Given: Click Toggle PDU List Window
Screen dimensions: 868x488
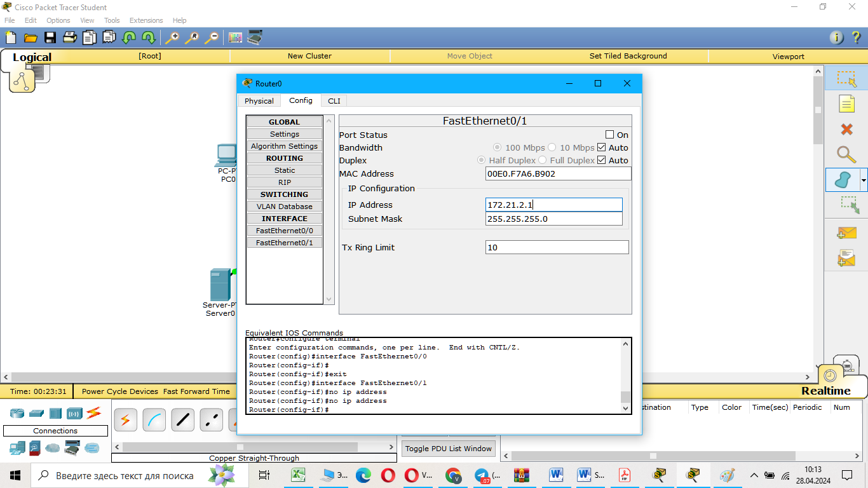Looking at the screenshot, I should tap(449, 449).
